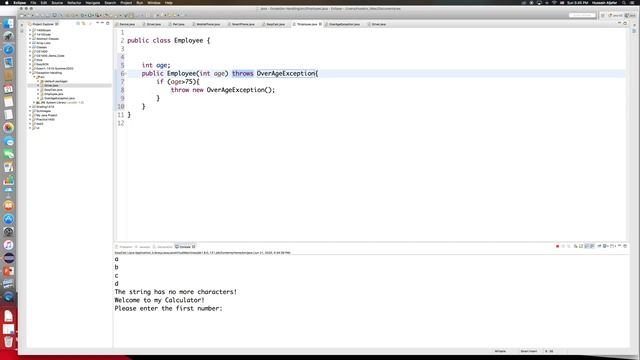The width and height of the screenshot is (640, 360).
Task: Switch to the Java EE perspective
Action: (616, 15)
